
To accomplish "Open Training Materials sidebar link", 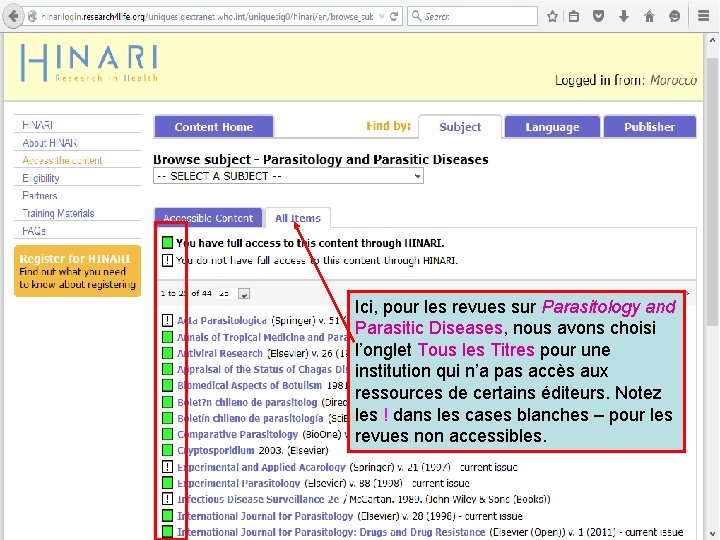I will point(58,213).
